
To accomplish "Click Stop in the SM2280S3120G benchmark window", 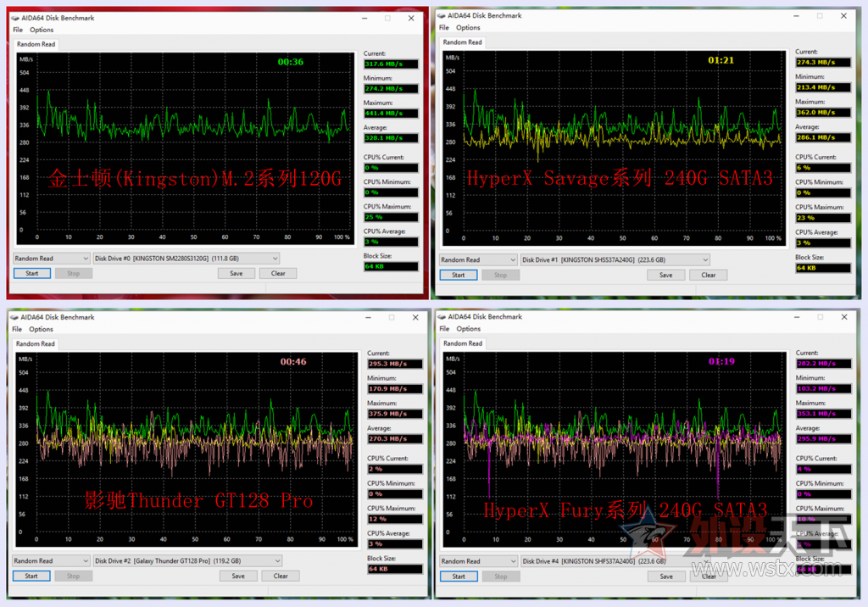I will (x=74, y=274).
